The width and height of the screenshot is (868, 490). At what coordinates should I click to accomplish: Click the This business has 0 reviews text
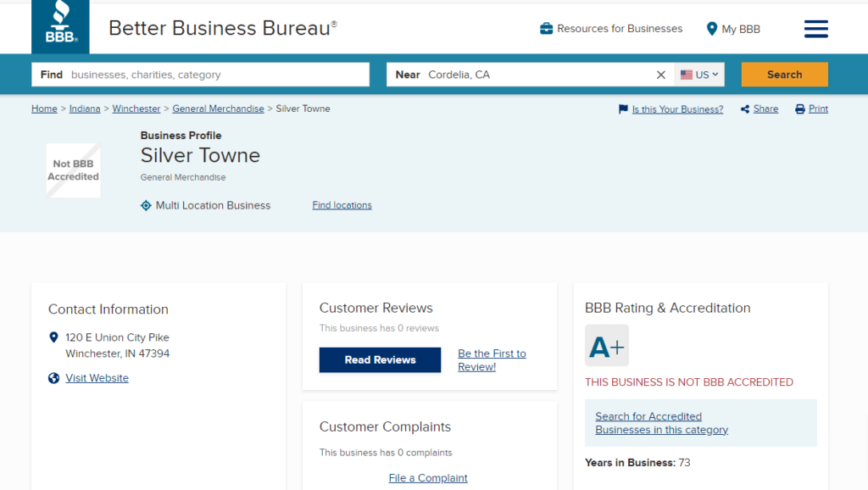pos(379,328)
